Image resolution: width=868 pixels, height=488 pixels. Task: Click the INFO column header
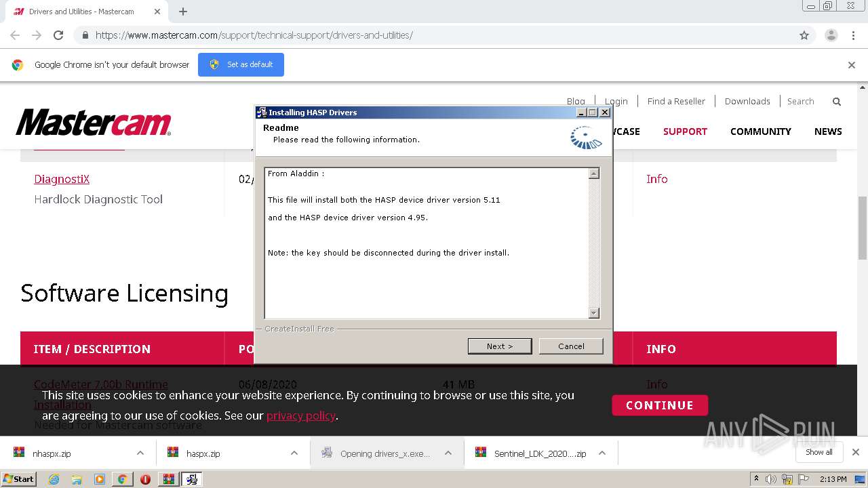point(661,349)
